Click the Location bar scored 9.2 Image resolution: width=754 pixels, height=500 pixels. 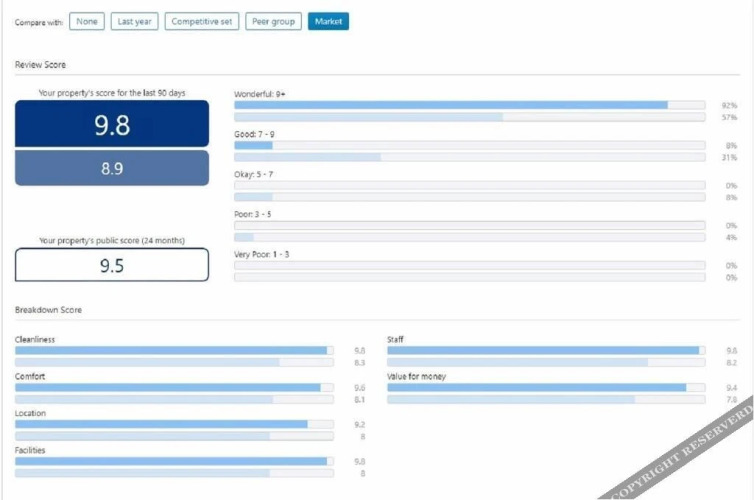tap(174, 424)
